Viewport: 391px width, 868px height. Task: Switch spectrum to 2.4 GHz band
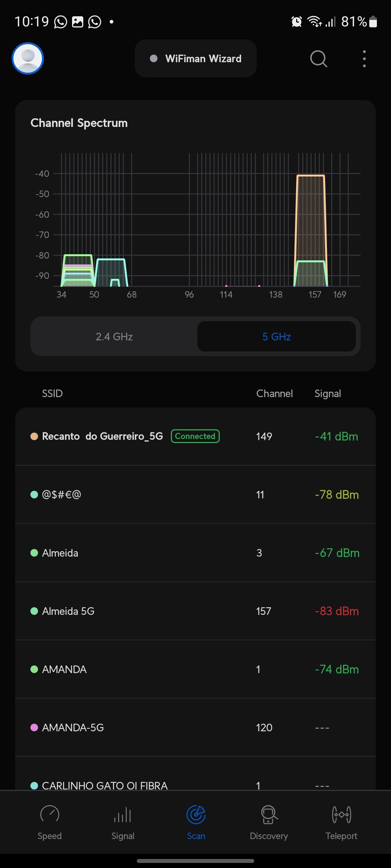[x=114, y=336]
